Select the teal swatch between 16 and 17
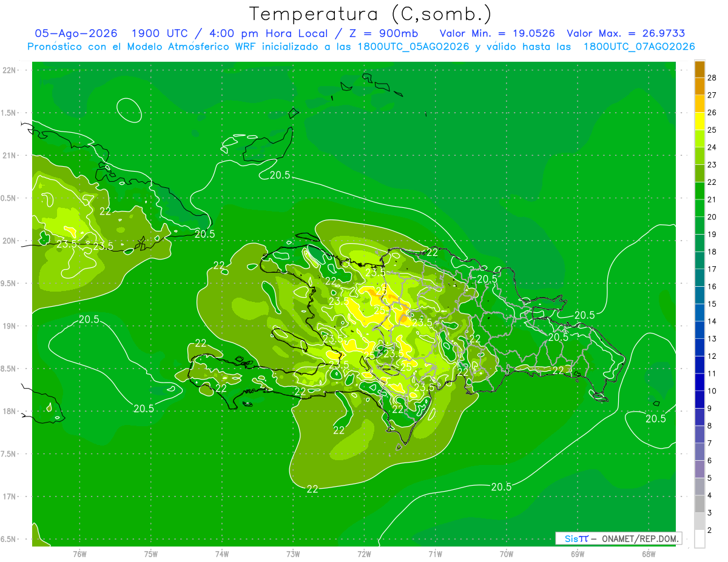The width and height of the screenshot is (728, 562). (x=699, y=278)
